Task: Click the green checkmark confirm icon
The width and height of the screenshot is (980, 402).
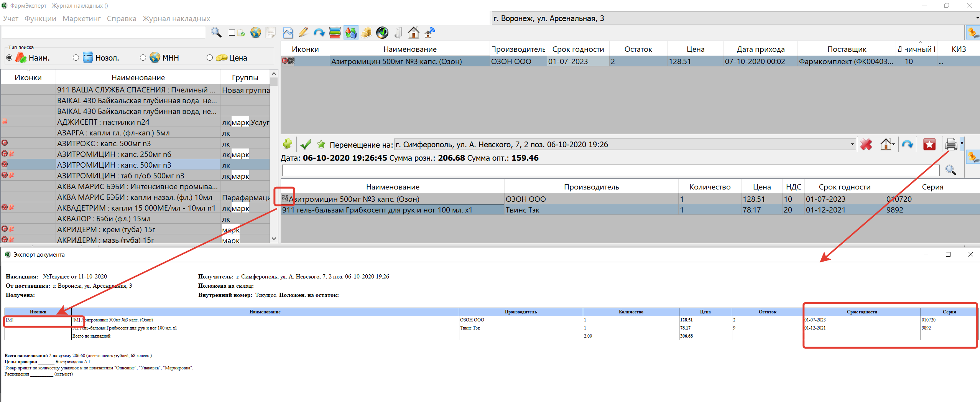Action: coord(306,145)
